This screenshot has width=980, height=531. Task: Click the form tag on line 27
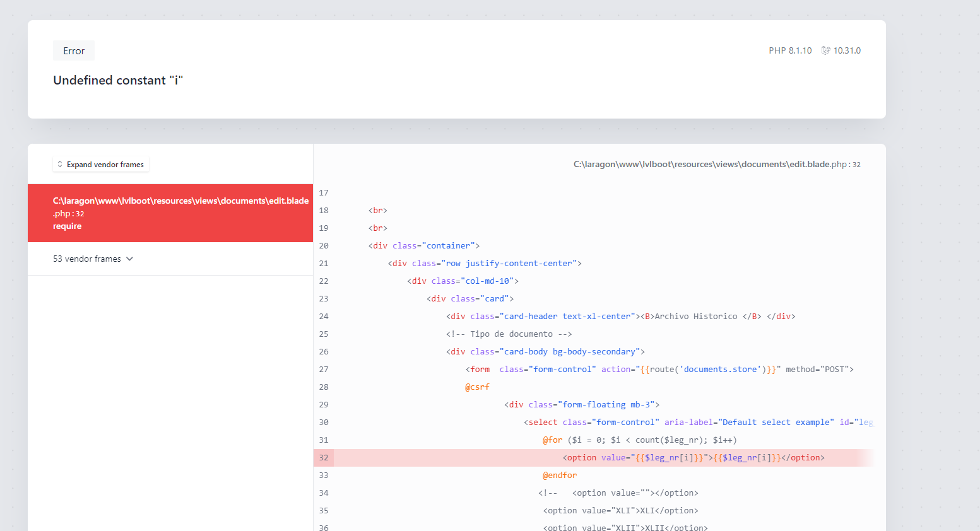click(x=659, y=370)
